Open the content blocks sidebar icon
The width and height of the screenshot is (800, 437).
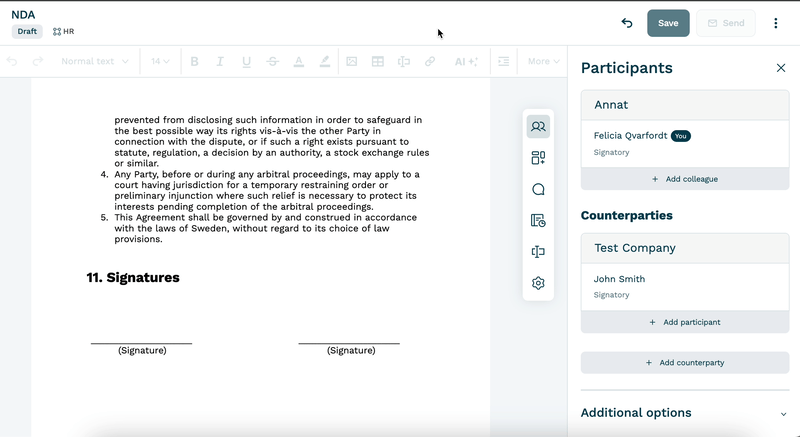pos(538,158)
